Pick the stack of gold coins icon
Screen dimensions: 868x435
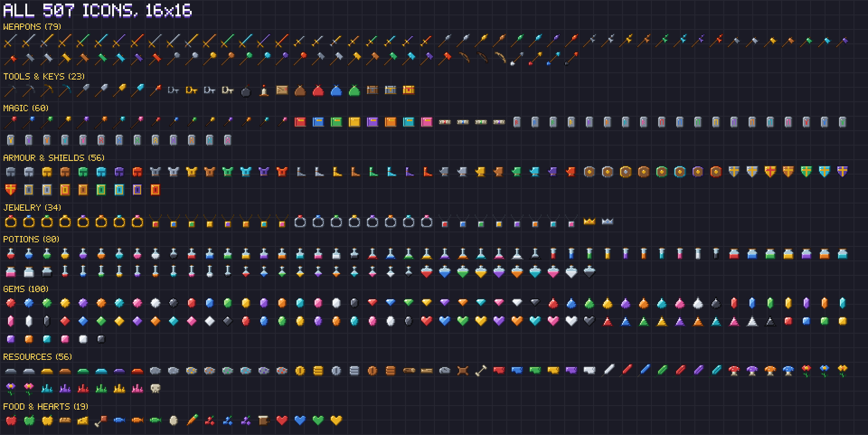coord(318,371)
